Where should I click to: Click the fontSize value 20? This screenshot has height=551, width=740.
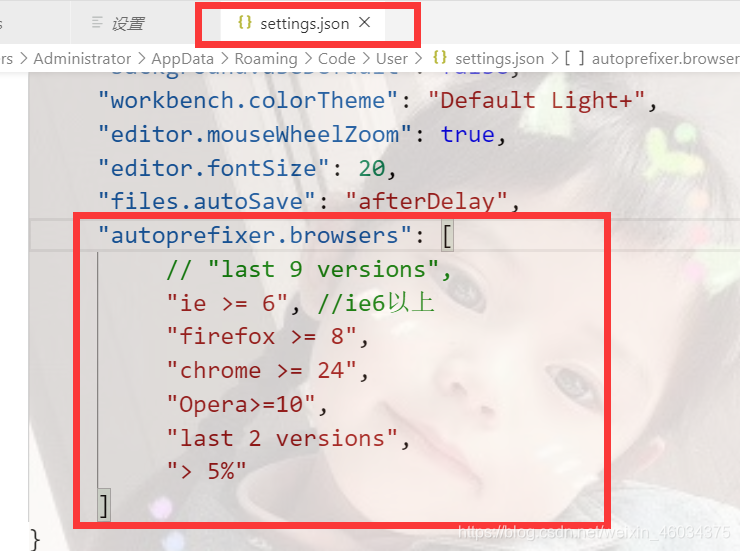(x=372, y=168)
